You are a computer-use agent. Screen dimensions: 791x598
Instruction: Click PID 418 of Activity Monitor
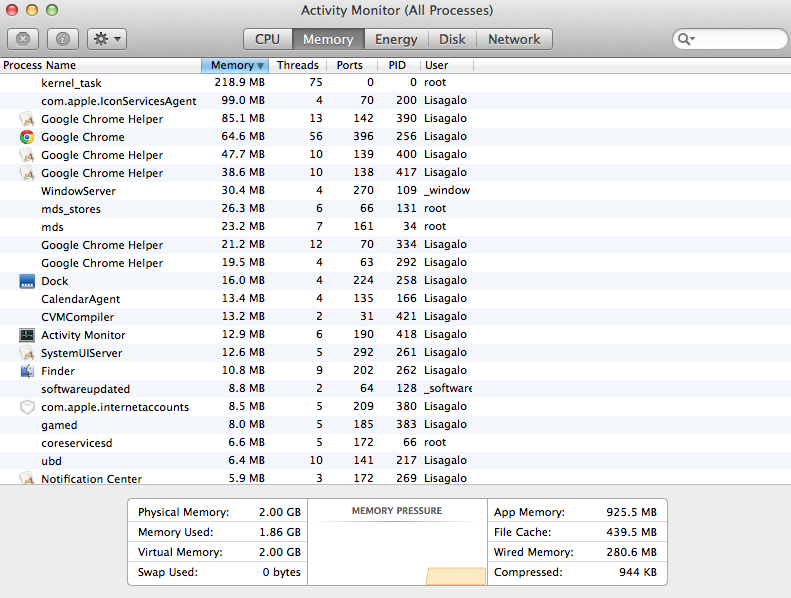coord(407,334)
